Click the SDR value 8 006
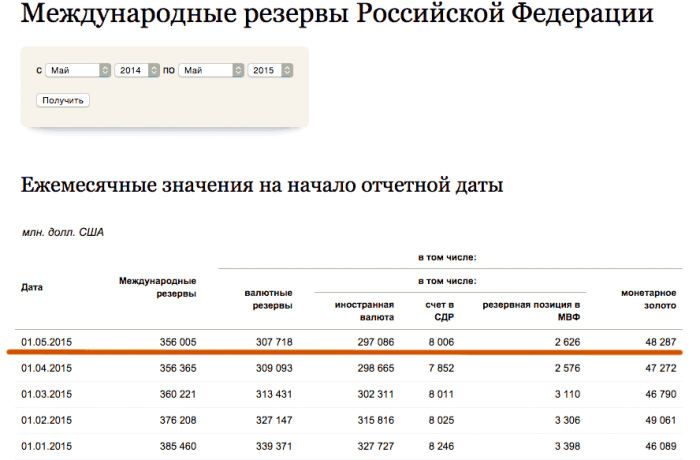 coord(442,342)
